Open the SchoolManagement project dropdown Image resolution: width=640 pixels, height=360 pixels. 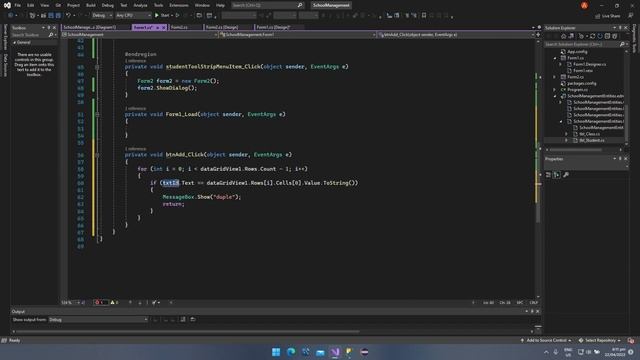[x=140, y=35]
